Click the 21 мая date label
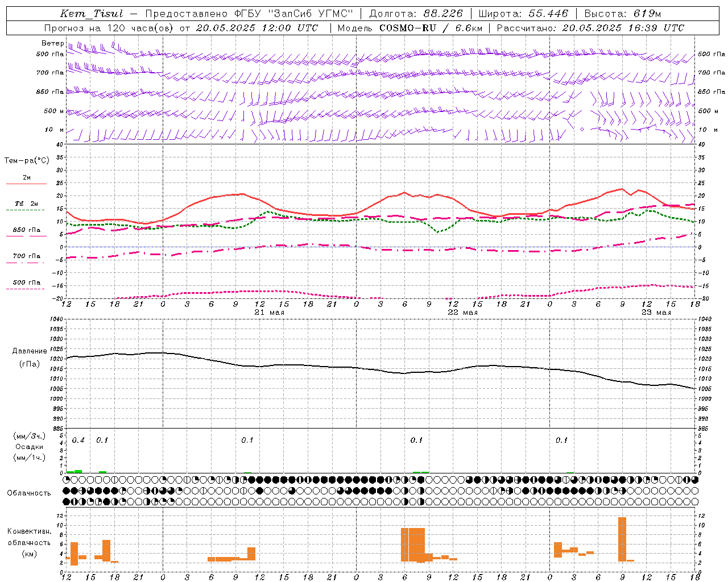Viewport: 728px width, 582px height. pyautogui.click(x=269, y=312)
